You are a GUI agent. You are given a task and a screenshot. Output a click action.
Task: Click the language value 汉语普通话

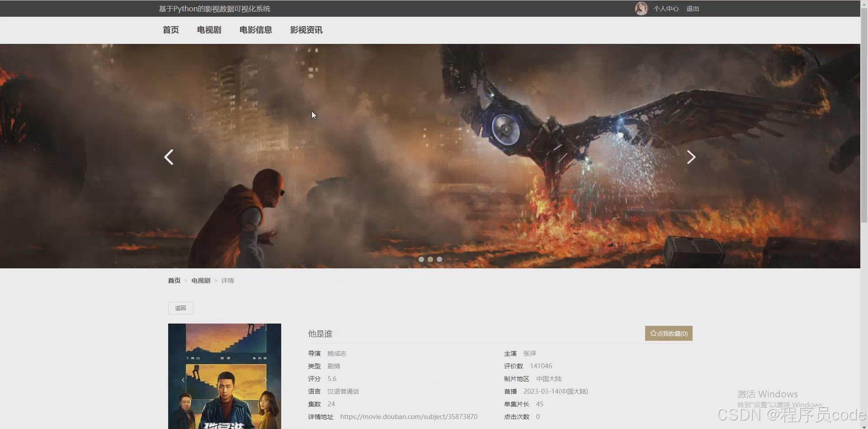343,391
